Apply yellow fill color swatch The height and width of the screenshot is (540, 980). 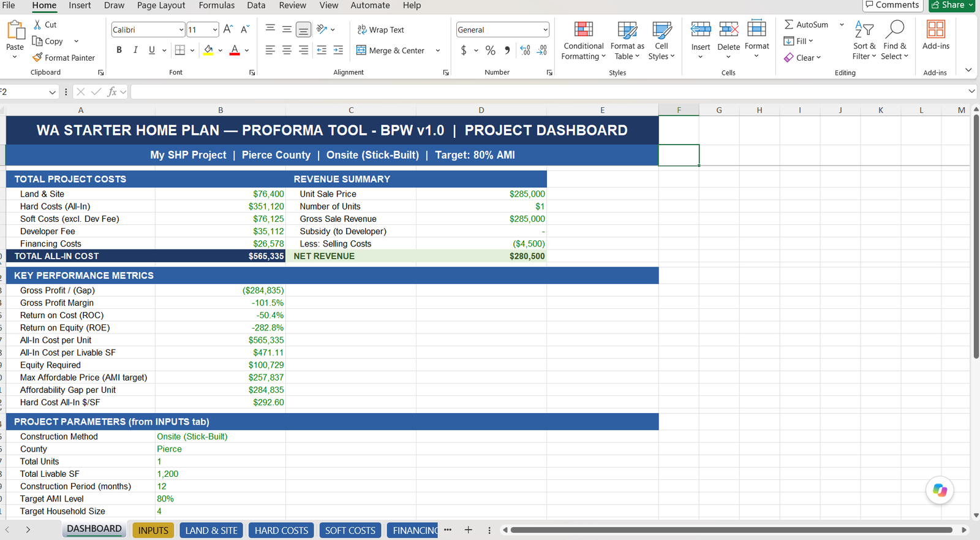pos(208,50)
